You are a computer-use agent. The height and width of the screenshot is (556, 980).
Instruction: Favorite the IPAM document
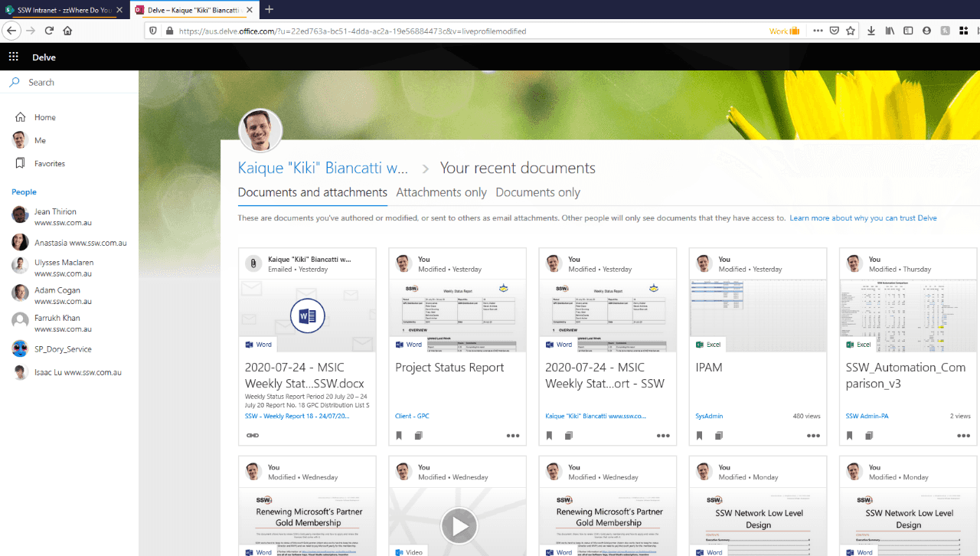point(699,436)
